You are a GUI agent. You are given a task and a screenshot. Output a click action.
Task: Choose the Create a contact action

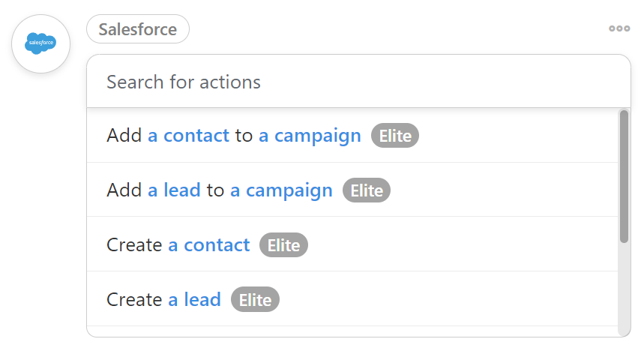(x=352, y=244)
